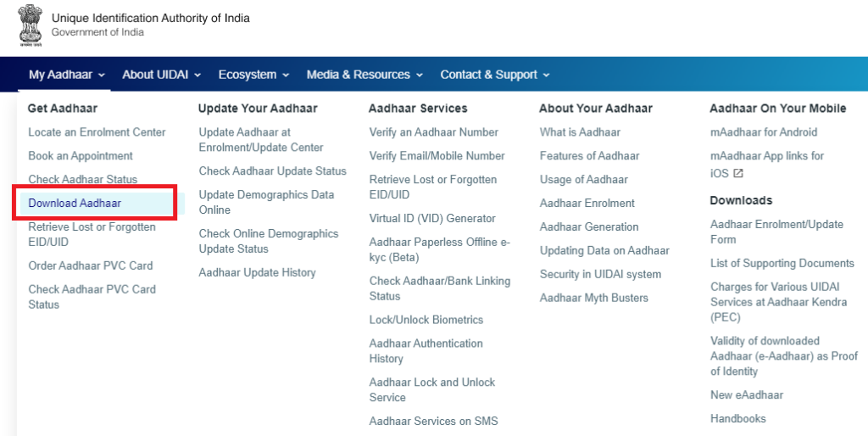Open Check Aadhaar Update Status
Viewport: 868px width, 436px height.
tap(273, 171)
